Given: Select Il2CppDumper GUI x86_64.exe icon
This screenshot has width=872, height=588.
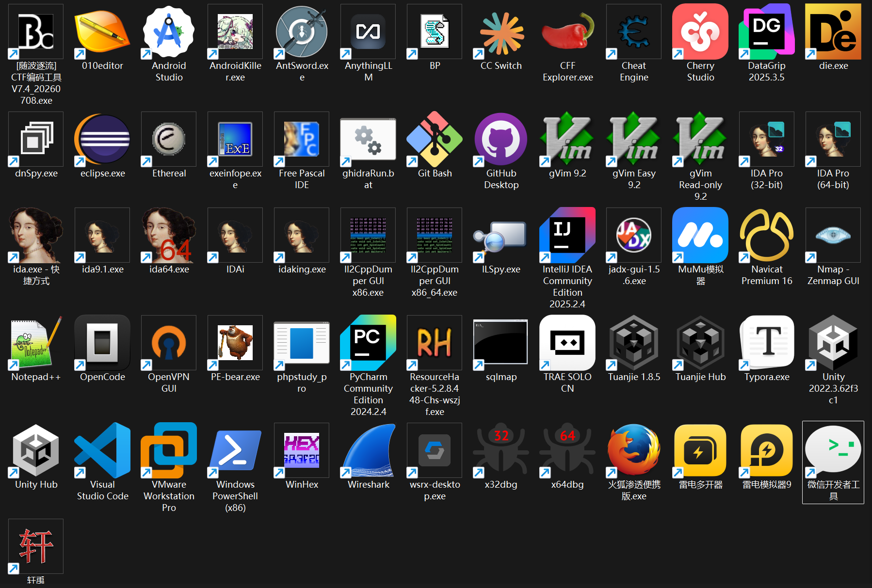Looking at the screenshot, I should (x=435, y=235).
